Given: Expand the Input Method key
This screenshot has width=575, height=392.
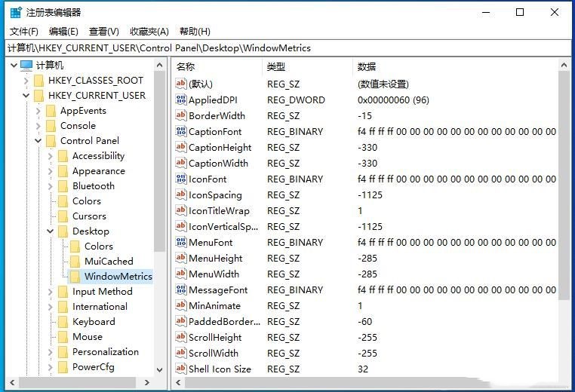Looking at the screenshot, I should [51, 292].
